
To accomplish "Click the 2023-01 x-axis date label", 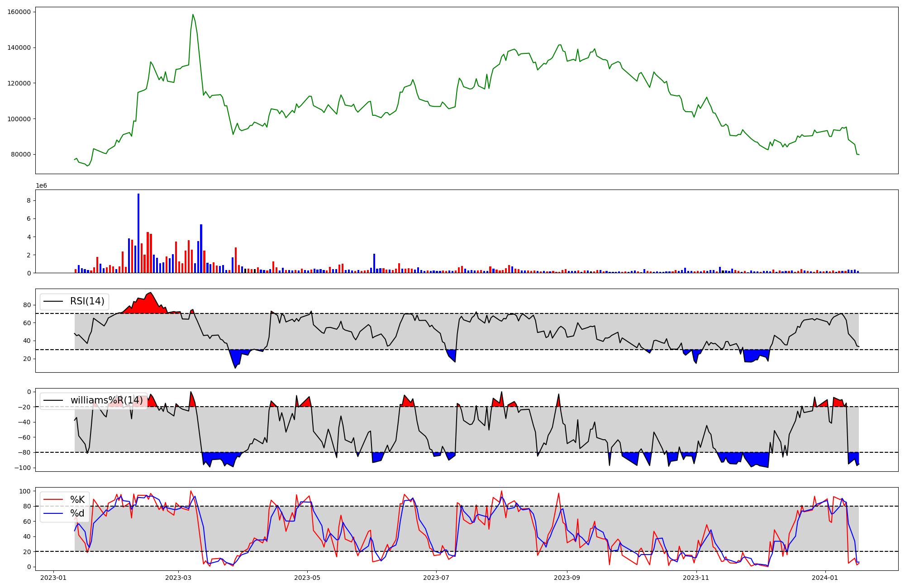I will tap(53, 577).
